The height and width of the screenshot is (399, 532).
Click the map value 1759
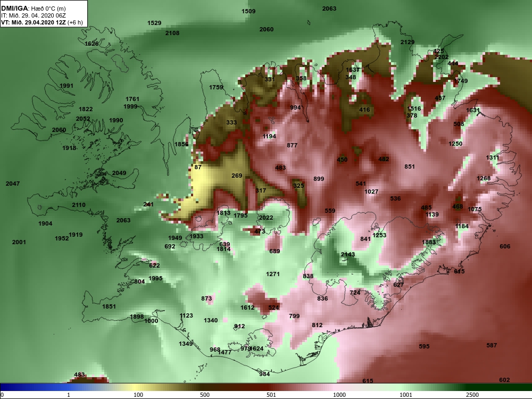coord(216,88)
